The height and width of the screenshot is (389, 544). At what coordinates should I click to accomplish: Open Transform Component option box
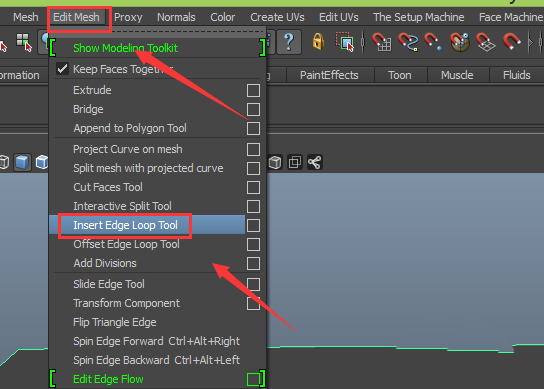tap(253, 304)
